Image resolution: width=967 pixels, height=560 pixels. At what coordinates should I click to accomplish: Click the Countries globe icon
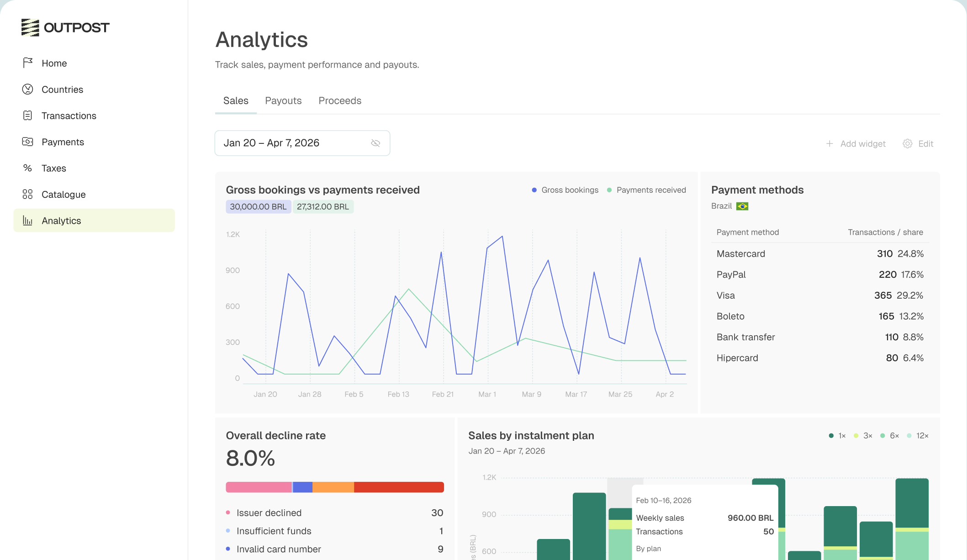tap(28, 89)
